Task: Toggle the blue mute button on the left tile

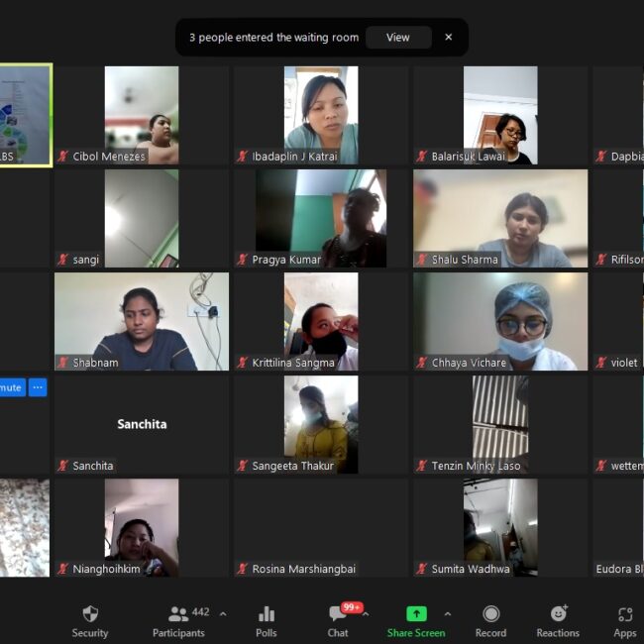Action: (x=11, y=387)
